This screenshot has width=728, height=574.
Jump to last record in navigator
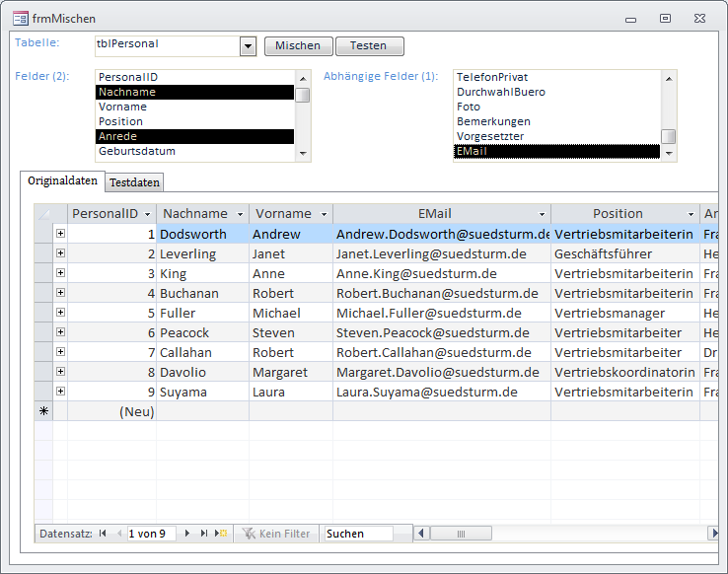point(204,534)
